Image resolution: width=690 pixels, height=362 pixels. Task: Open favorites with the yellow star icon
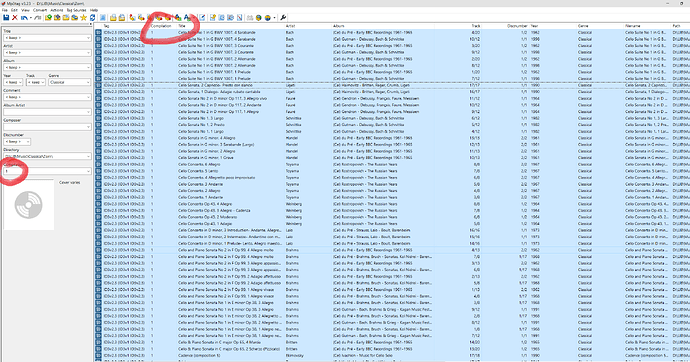coord(84,18)
